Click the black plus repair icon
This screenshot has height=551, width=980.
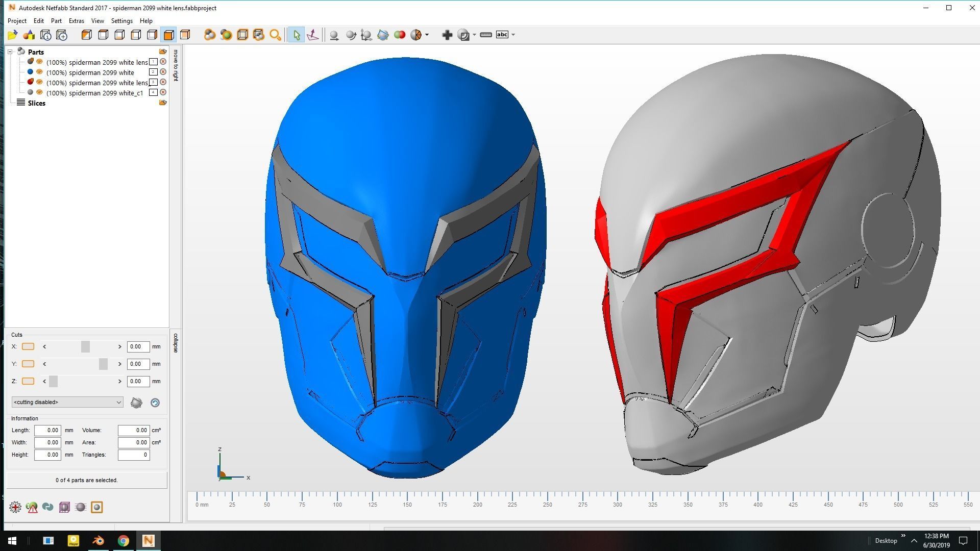pyautogui.click(x=447, y=35)
